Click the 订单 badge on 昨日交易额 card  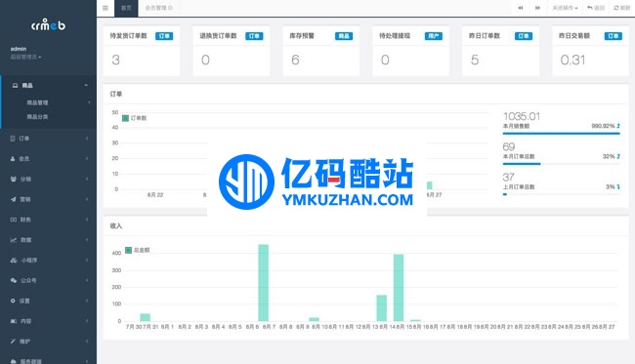click(x=614, y=36)
